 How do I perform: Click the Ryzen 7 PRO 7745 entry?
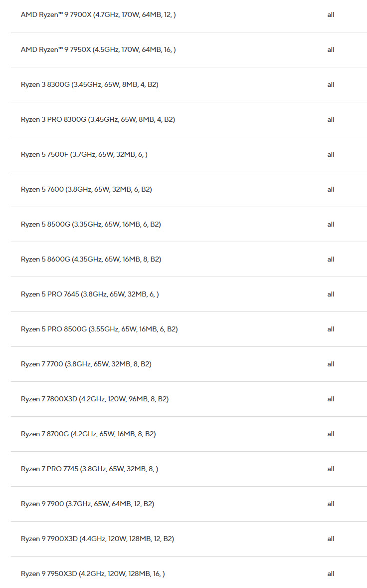click(x=90, y=469)
